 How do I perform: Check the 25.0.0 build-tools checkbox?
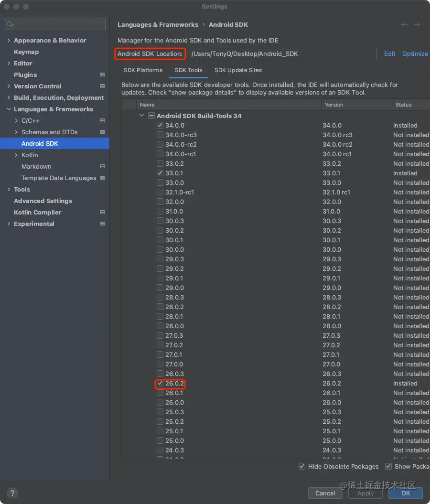point(160,440)
